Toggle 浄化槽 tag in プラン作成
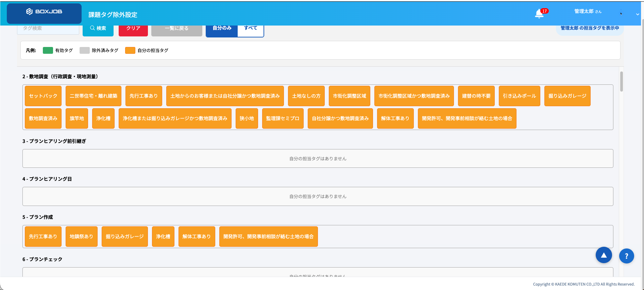The width and height of the screenshot is (644, 290). (163, 237)
